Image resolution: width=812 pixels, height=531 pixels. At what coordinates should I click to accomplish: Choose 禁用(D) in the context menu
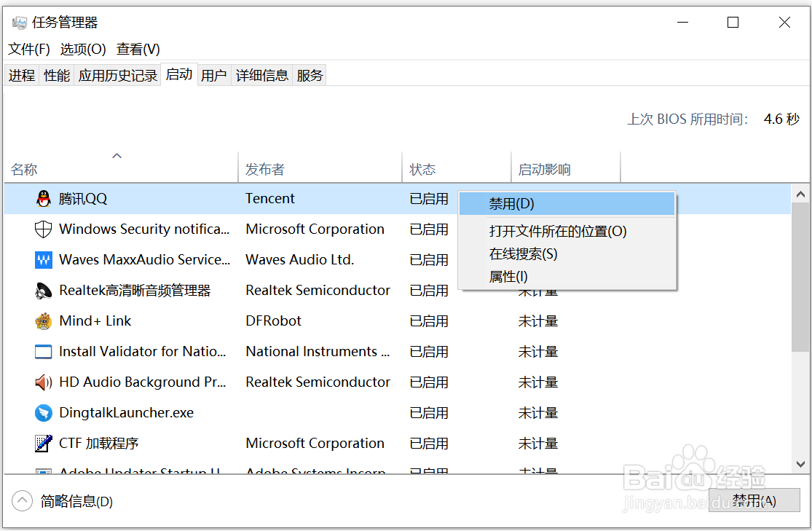coord(567,204)
